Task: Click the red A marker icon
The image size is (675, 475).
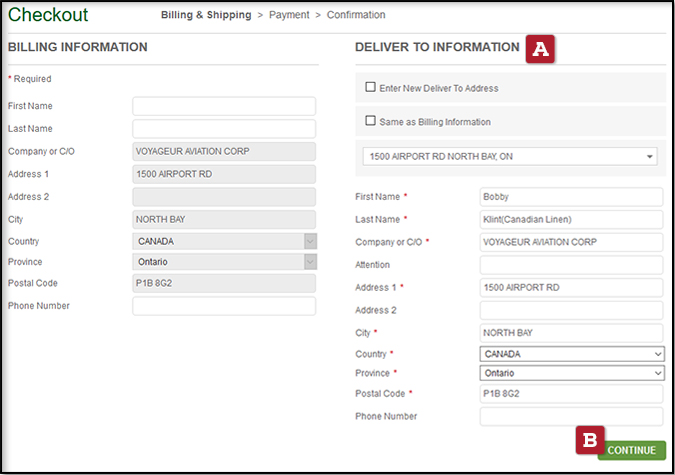Action: (542, 49)
